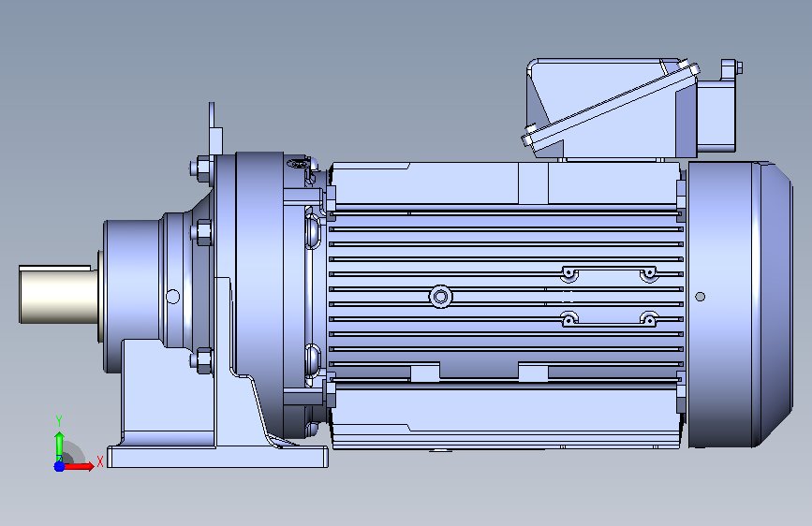Select the middle hex bolt on the gearbox flange
The image size is (812, 526).
point(201,232)
